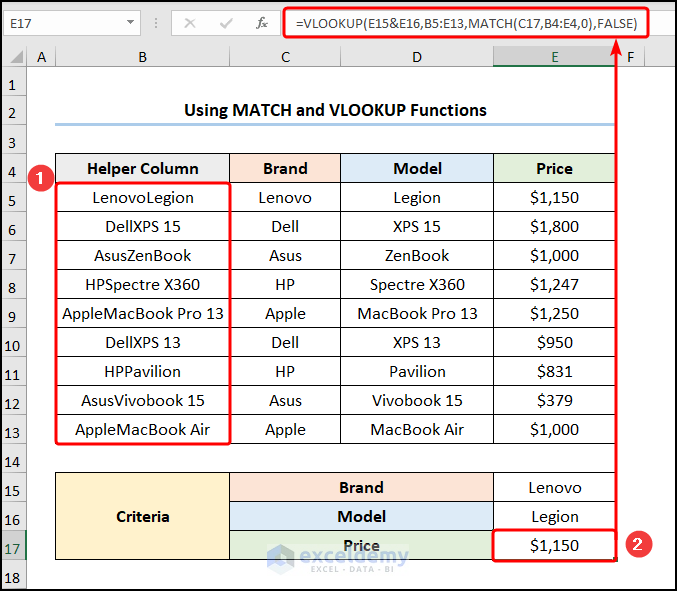Select the cell 'DellXPS 13'
Viewport: 677px width, 591px height.
point(142,342)
